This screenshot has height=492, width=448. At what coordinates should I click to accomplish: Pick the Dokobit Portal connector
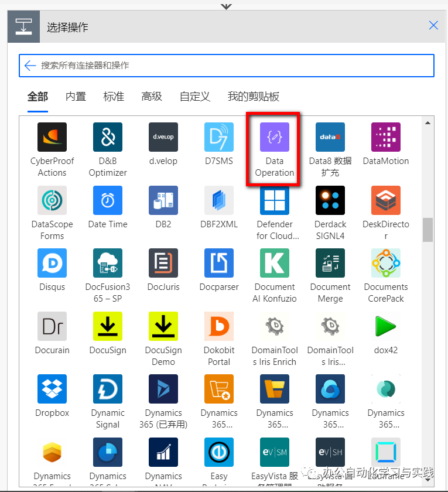[x=219, y=326]
